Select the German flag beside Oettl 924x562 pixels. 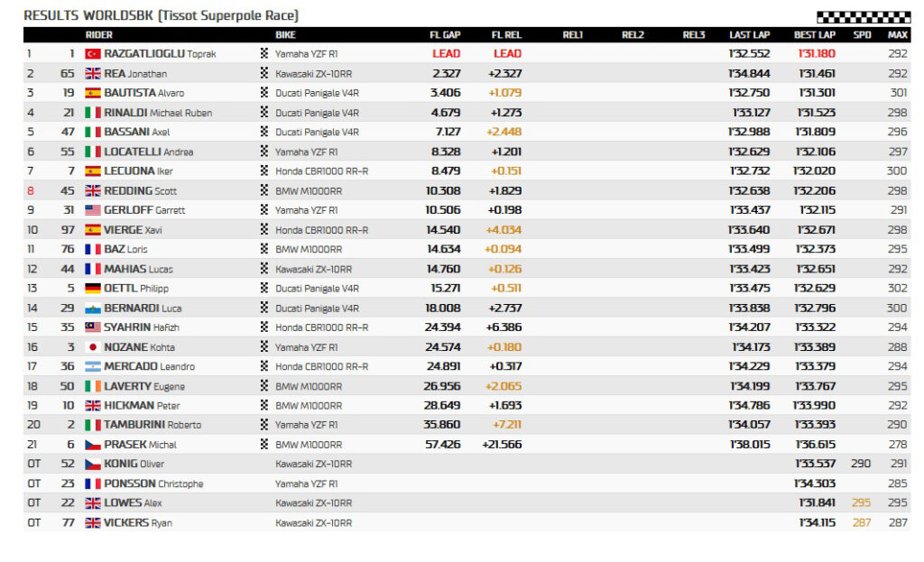point(93,288)
